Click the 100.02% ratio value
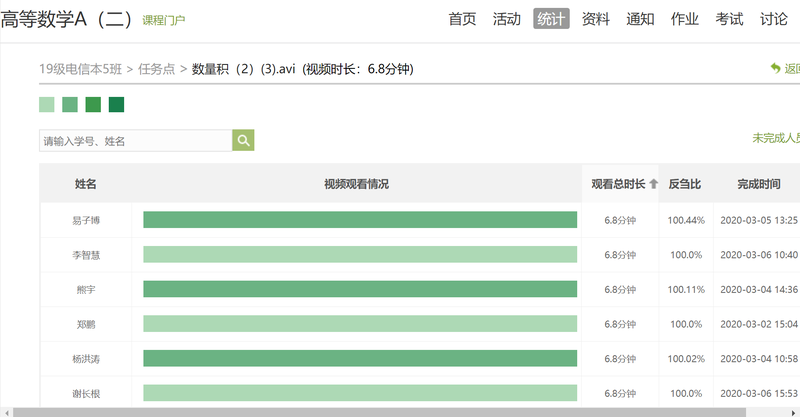This screenshot has width=800, height=417. 686,359
